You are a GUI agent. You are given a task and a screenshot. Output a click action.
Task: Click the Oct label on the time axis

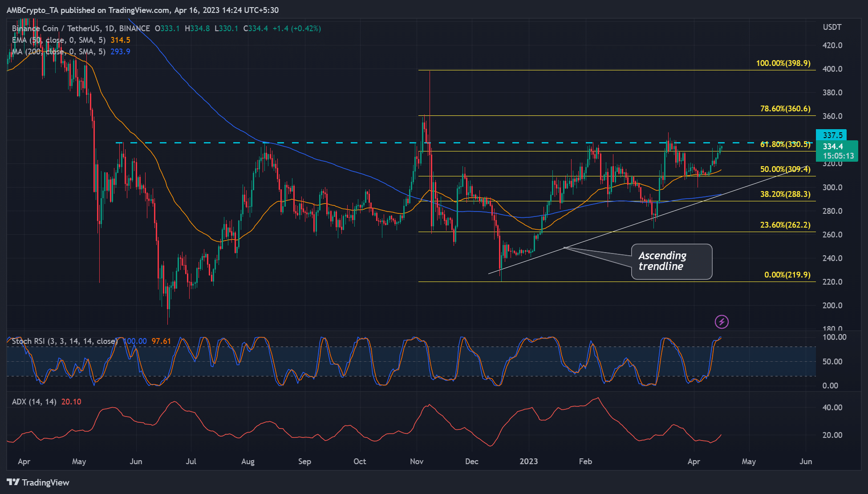tap(360, 461)
